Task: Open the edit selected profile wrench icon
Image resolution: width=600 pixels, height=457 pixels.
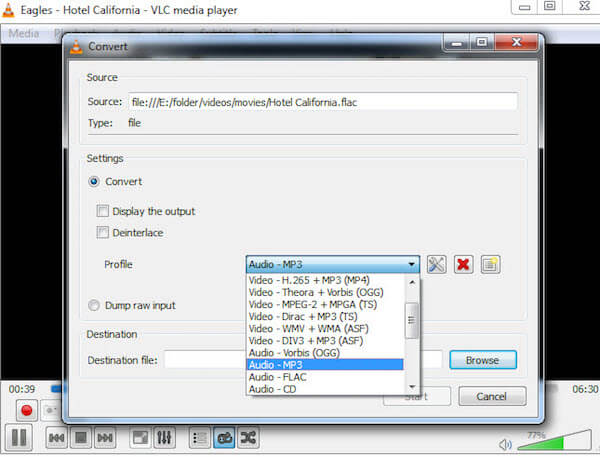Action: (x=436, y=264)
